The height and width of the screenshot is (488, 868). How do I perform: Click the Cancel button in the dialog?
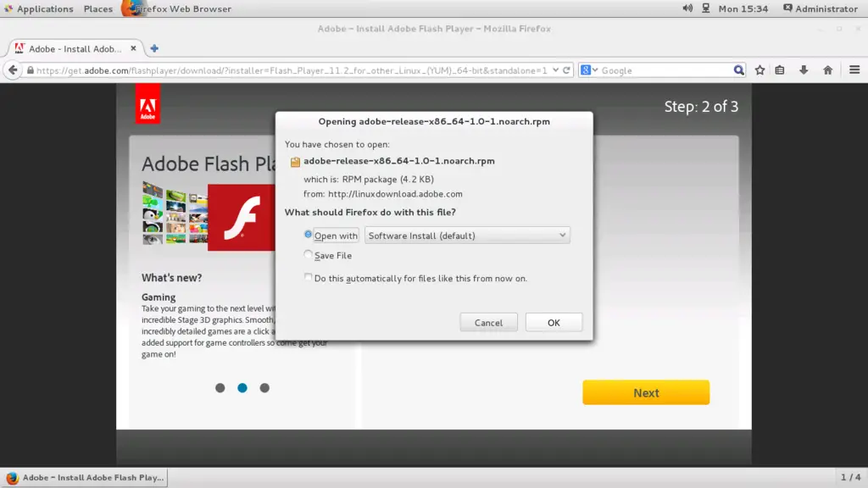tap(488, 323)
